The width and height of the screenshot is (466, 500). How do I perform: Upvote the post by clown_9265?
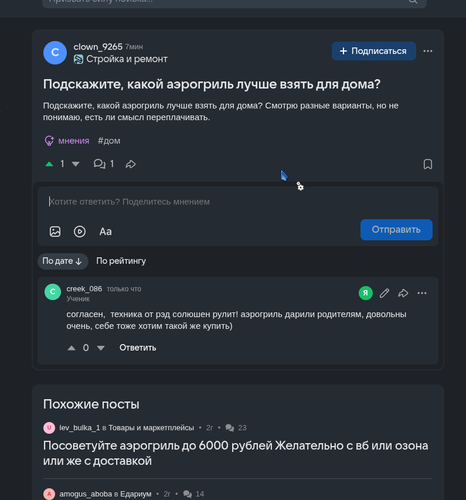[x=49, y=164]
